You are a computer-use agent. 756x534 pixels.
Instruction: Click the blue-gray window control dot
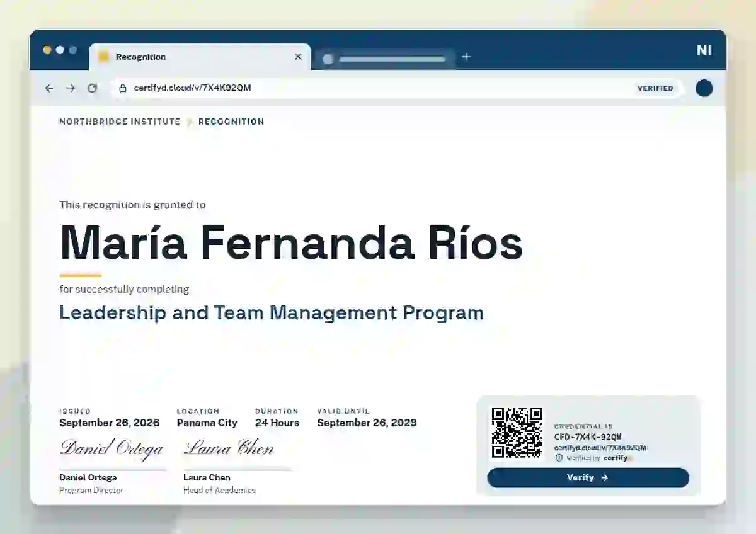click(73, 50)
